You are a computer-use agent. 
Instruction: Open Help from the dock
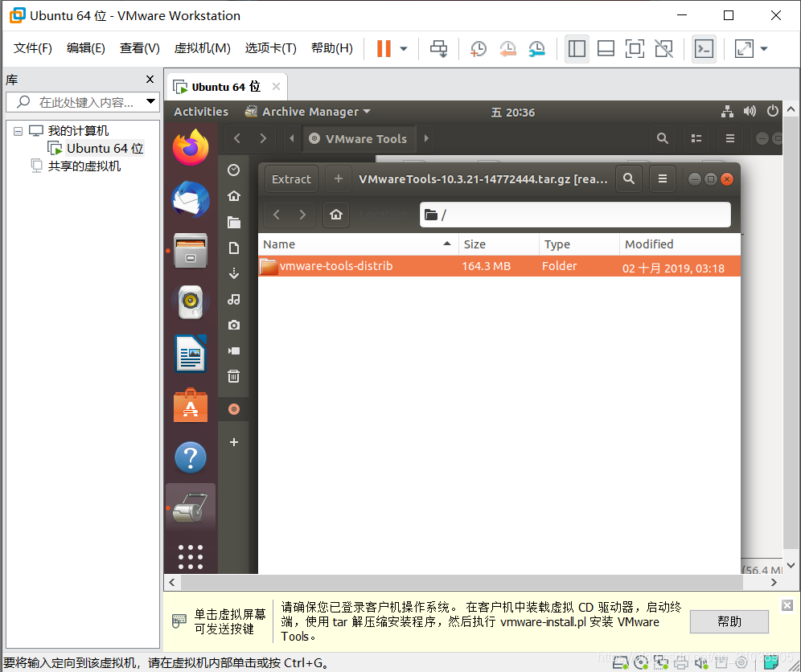pyautogui.click(x=191, y=457)
